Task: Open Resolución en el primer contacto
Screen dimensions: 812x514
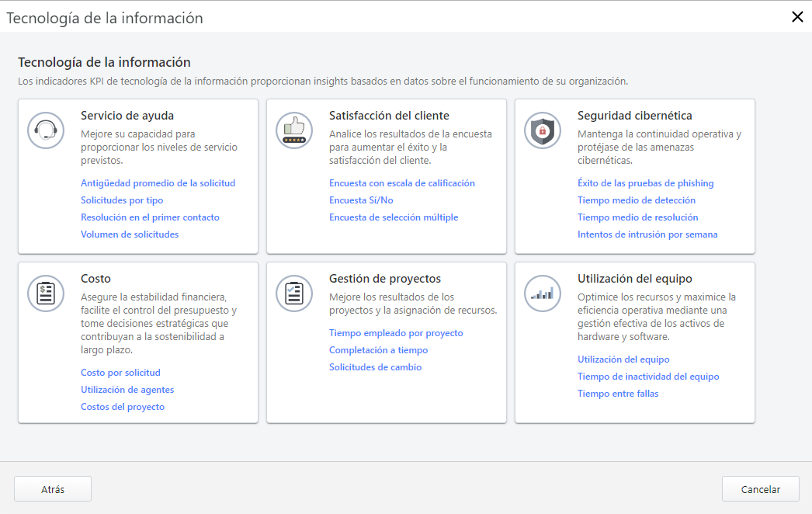Action: coord(151,217)
